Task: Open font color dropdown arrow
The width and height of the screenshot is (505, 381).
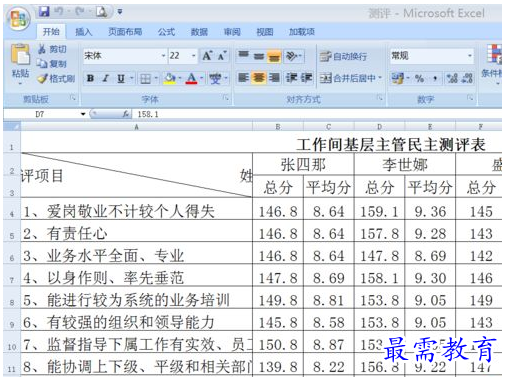Action: click(201, 79)
